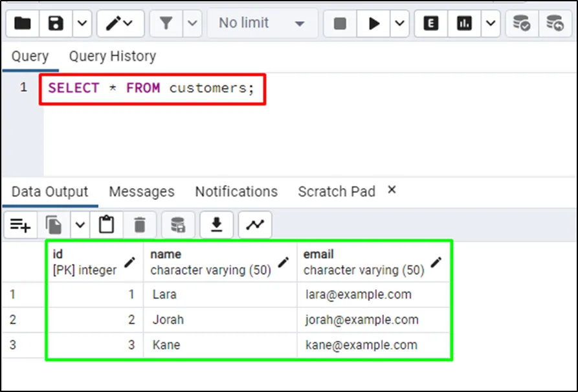This screenshot has width=578, height=392.
Task: Click the Commit database icon
Action: click(521, 23)
